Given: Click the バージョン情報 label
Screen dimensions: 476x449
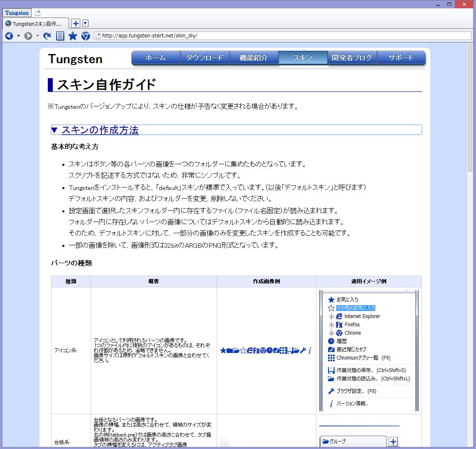Looking at the screenshot, I should [352, 403].
